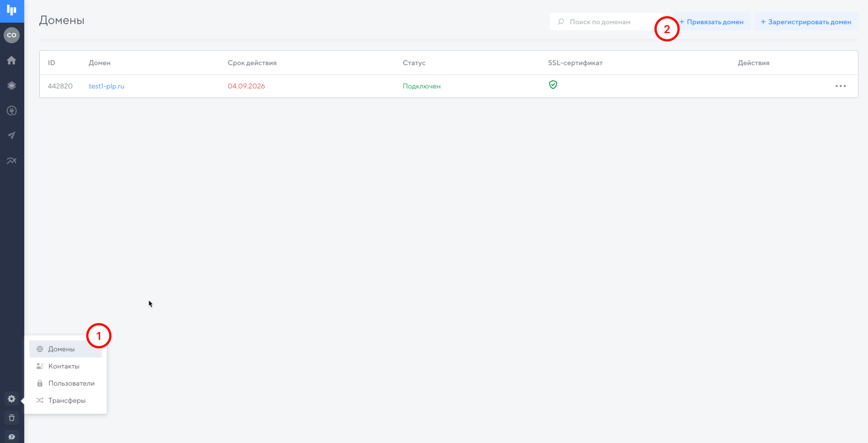The image size is (868, 443).
Task: Open Трансферы from the popup menu
Action: click(x=67, y=400)
